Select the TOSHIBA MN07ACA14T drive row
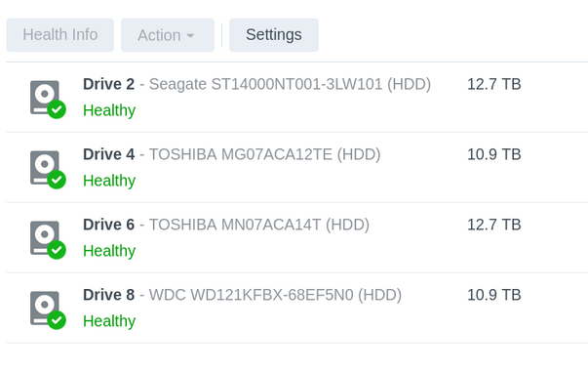This screenshot has height=372, width=588. pyautogui.click(x=297, y=237)
